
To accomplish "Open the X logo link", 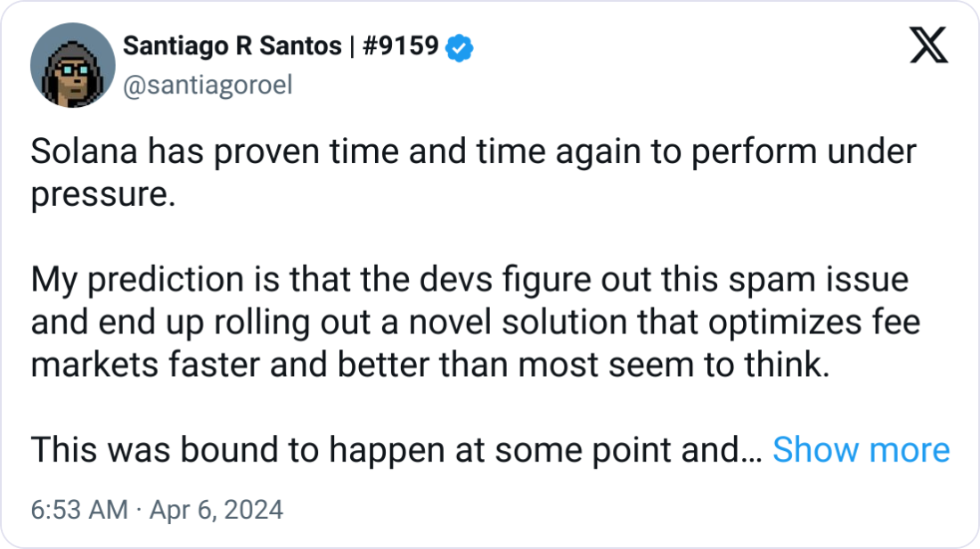I will click(x=928, y=45).
